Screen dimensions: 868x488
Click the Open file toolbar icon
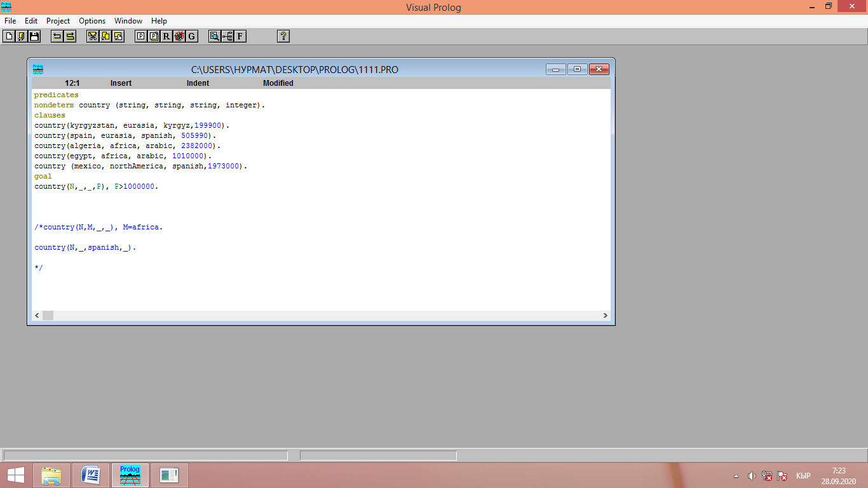click(x=22, y=36)
